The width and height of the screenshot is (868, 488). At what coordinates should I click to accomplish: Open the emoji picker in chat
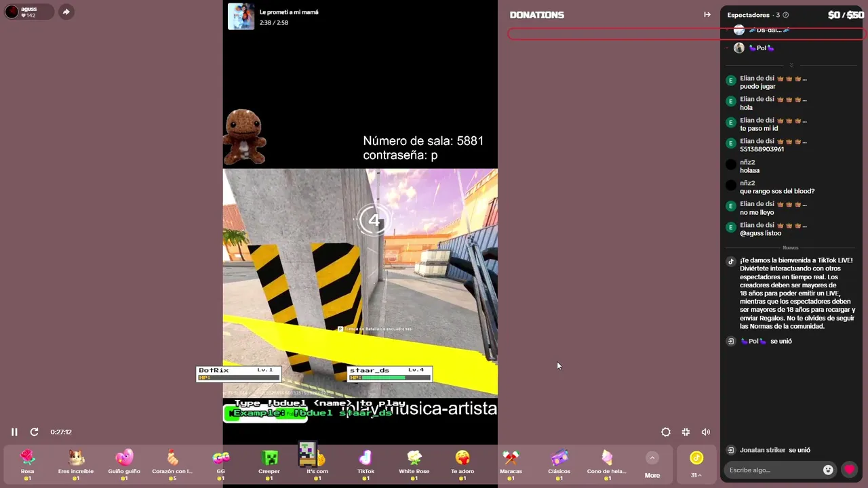(x=828, y=470)
